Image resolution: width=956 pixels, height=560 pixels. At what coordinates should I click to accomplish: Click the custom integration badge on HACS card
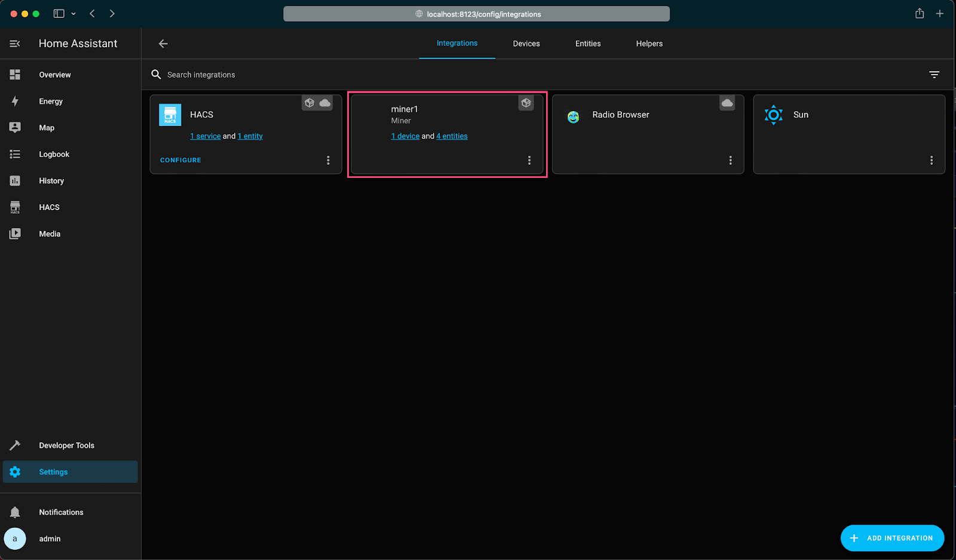point(309,103)
